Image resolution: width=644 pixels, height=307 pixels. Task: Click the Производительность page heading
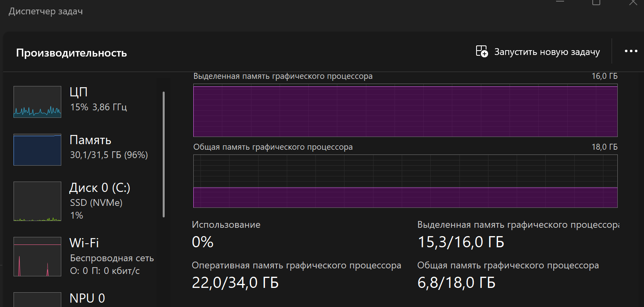(x=72, y=53)
